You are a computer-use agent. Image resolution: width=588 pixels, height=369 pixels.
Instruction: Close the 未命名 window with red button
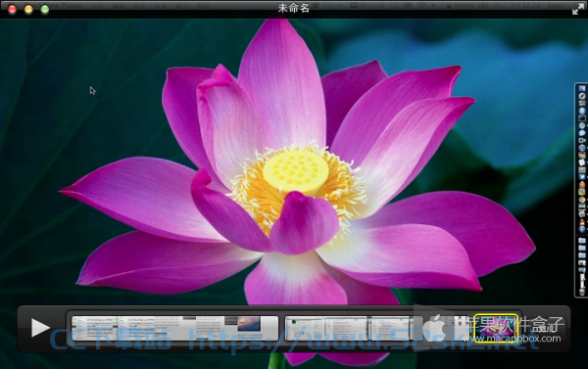12,10
